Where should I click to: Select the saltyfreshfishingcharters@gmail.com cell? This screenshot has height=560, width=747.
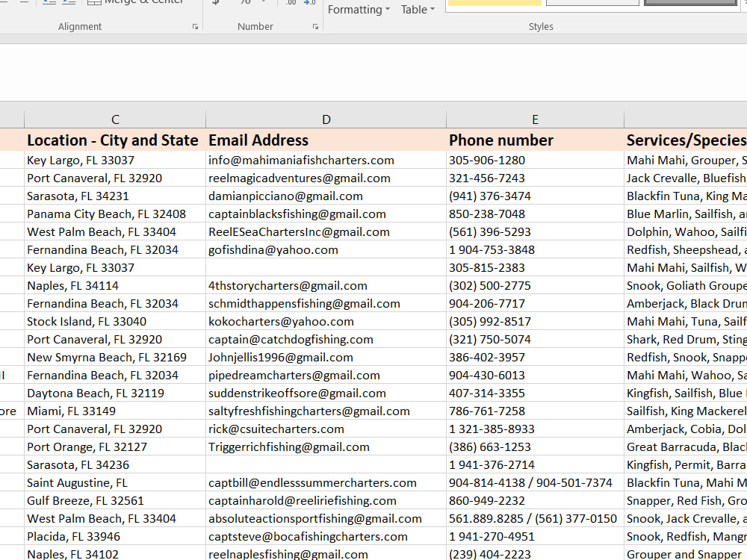tap(326, 411)
